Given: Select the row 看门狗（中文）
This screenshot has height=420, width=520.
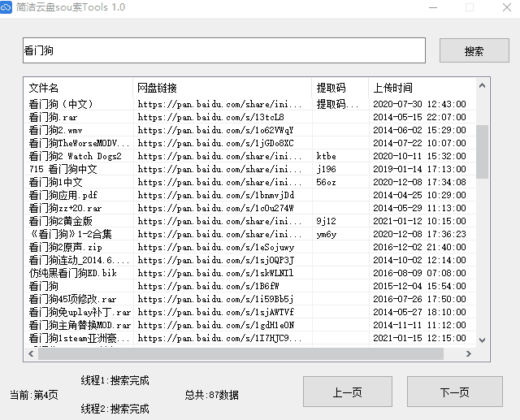Looking at the screenshot, I should click(250, 104).
